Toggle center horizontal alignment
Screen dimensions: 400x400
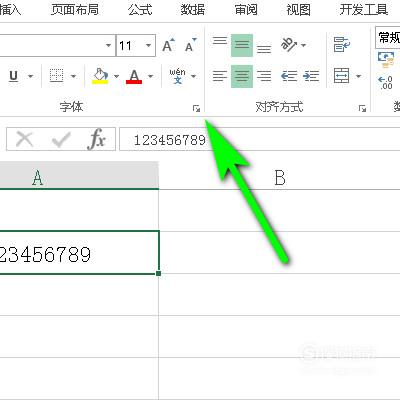pyautogui.click(x=242, y=76)
